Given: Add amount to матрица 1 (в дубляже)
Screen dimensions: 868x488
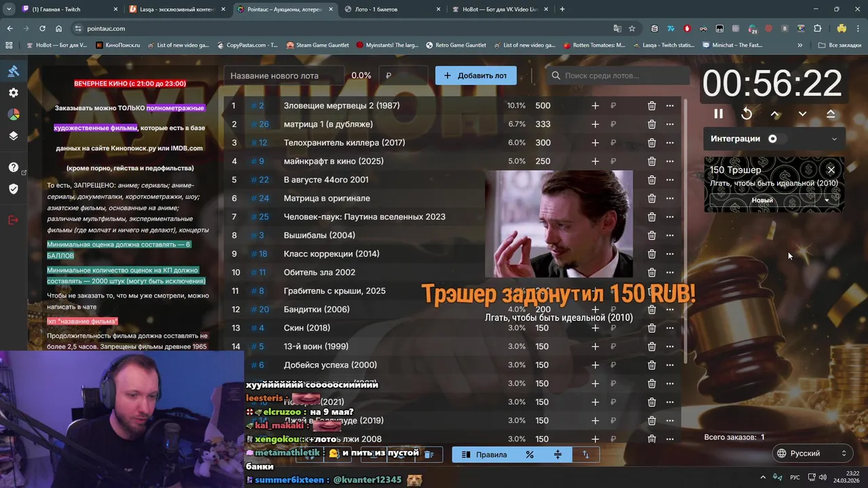Looking at the screenshot, I should coord(595,124).
